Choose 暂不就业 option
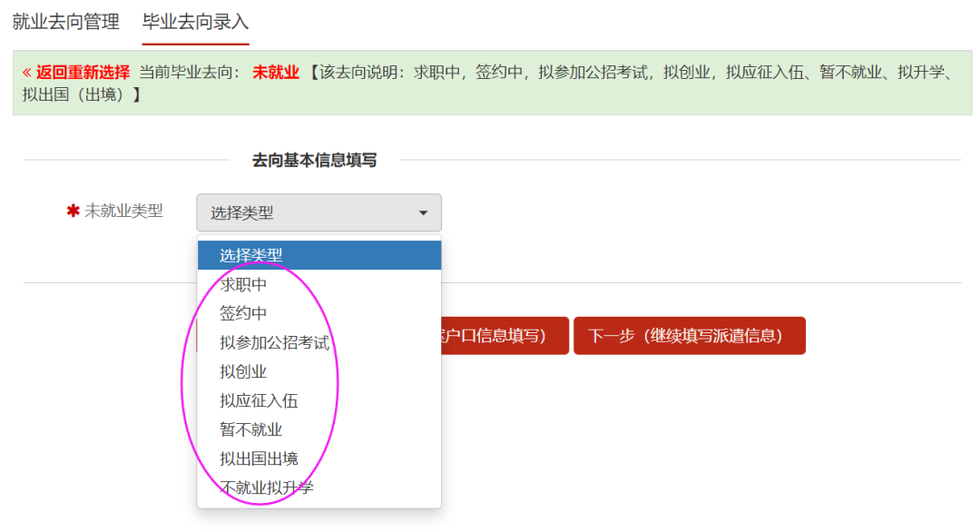This screenshot has width=980, height=532. pos(319,429)
